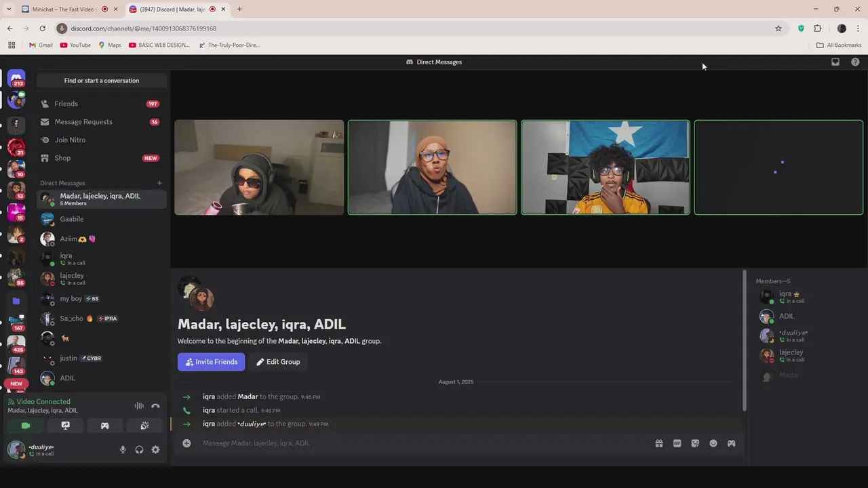Viewport: 868px width, 488px height.
Task: Bookmark this page with the star icon
Action: [778, 28]
